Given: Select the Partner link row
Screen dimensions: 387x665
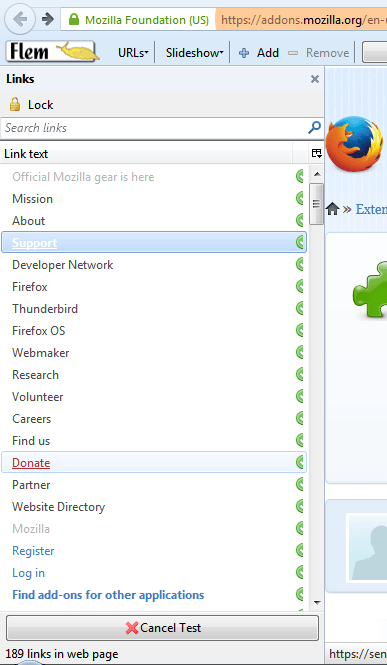Looking at the screenshot, I should [x=154, y=485].
